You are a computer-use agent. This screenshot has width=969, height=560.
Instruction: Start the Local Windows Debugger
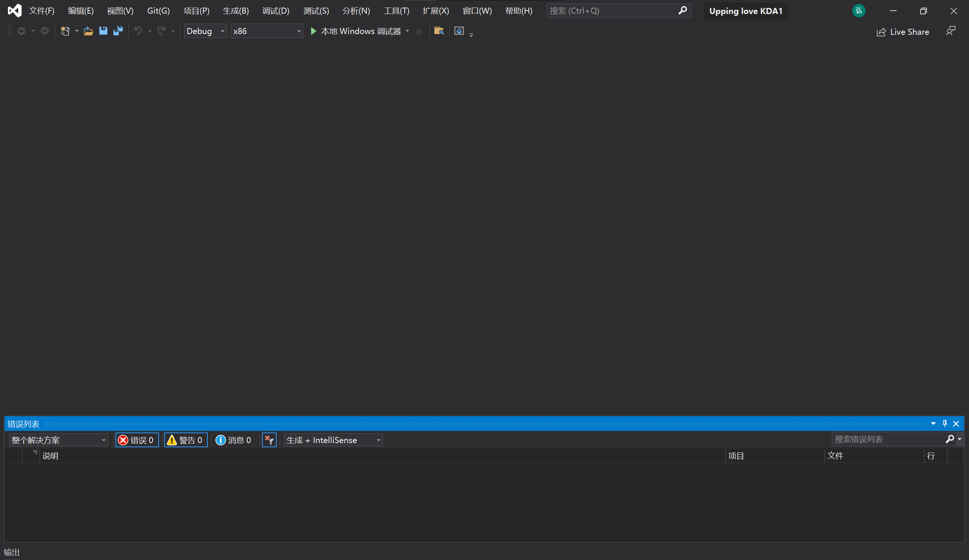pyautogui.click(x=356, y=31)
